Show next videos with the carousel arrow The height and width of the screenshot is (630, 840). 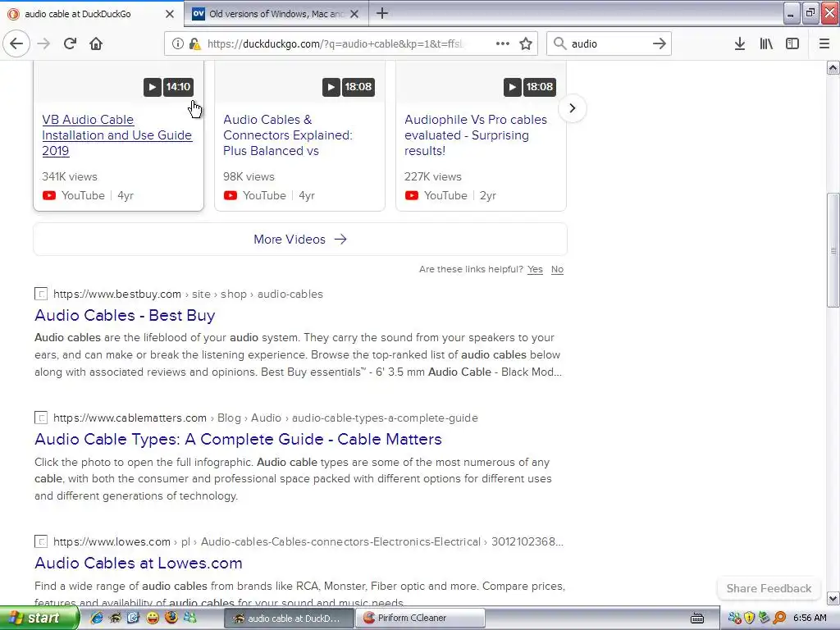coord(572,108)
